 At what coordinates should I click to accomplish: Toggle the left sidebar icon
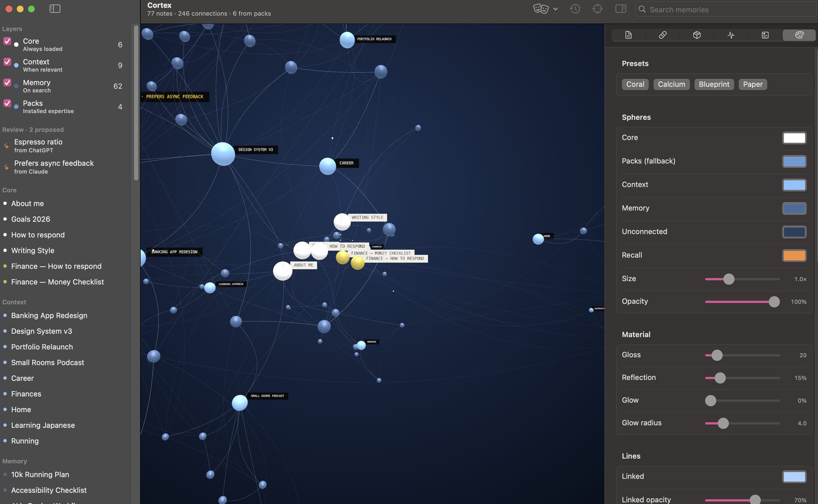pos(55,9)
